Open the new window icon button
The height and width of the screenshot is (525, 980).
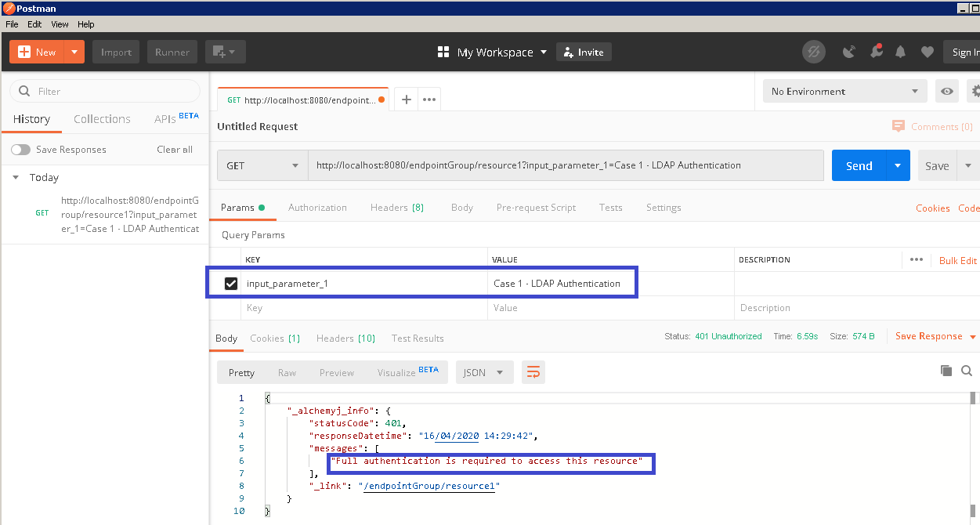[226, 52]
